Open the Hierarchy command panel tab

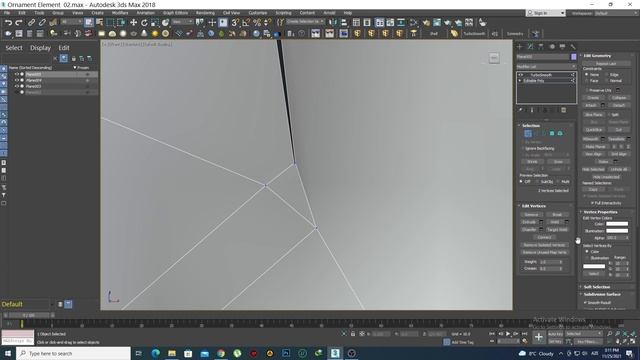pyautogui.click(x=541, y=47)
